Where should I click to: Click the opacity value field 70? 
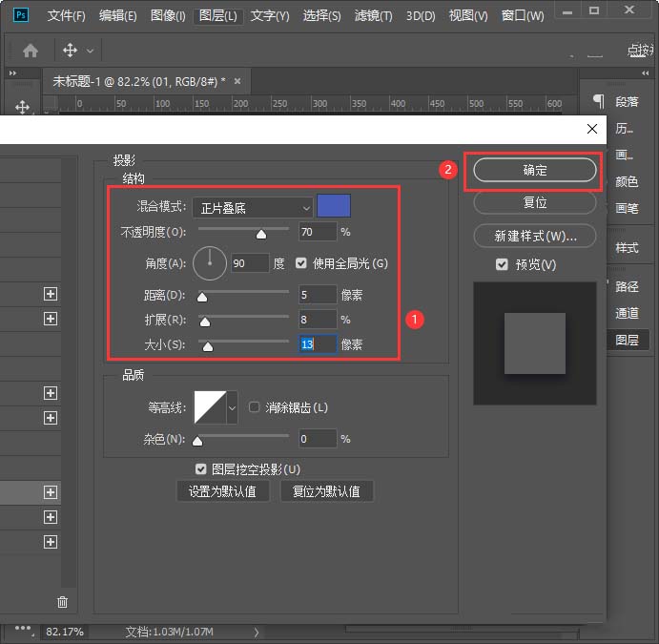tap(318, 232)
